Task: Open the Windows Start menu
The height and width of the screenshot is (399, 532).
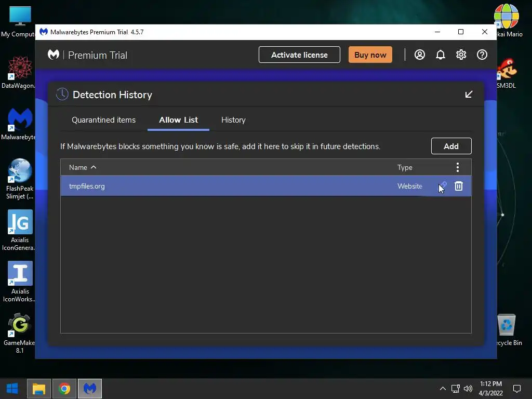Action: (12, 389)
